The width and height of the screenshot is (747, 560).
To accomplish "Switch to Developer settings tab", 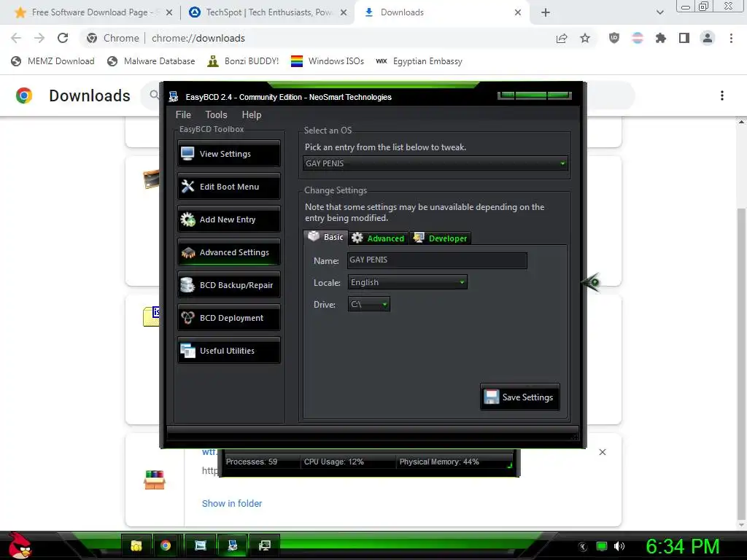I will point(440,238).
